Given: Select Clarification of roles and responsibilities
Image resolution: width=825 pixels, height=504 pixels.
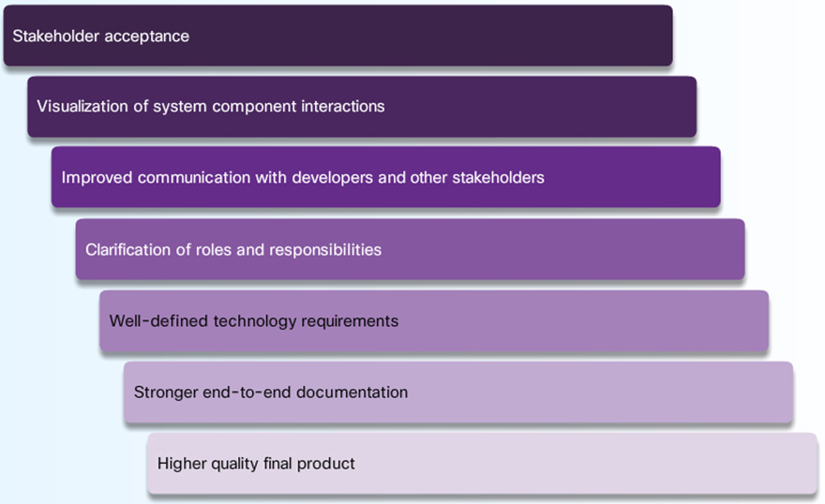Looking at the screenshot, I should click(x=410, y=249).
